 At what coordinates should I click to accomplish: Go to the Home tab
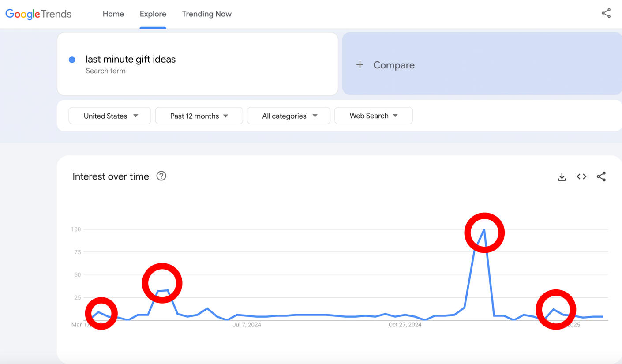(113, 14)
